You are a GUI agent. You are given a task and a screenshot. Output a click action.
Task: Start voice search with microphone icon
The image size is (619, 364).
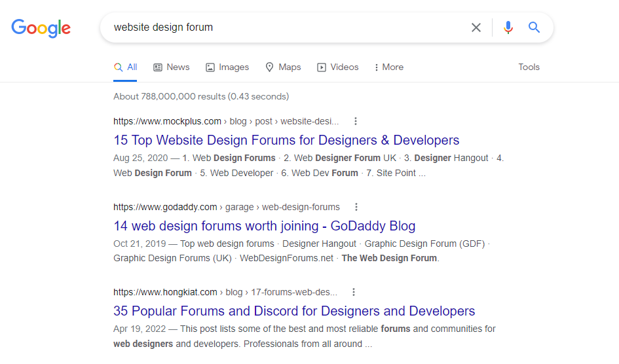pyautogui.click(x=508, y=27)
